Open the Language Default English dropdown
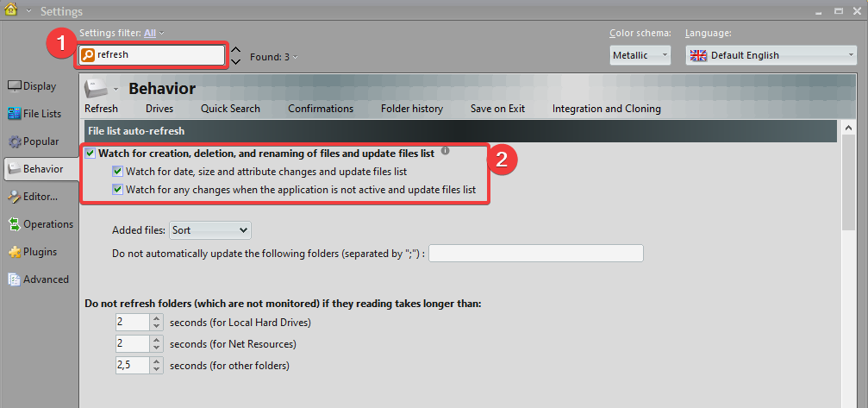This screenshot has height=408, width=868. pyautogui.click(x=770, y=55)
